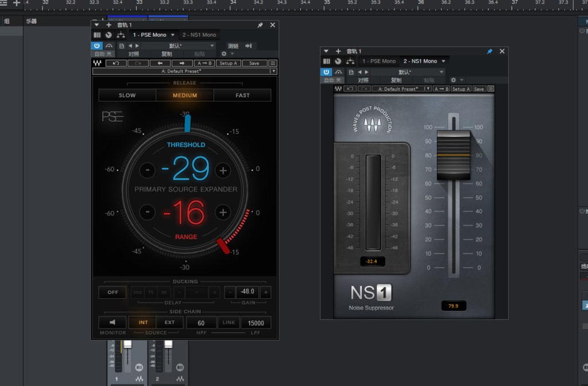The height and width of the screenshot is (386, 588).
Task: Click the undo arrow in the PSE toolbar
Action: pos(116,63)
